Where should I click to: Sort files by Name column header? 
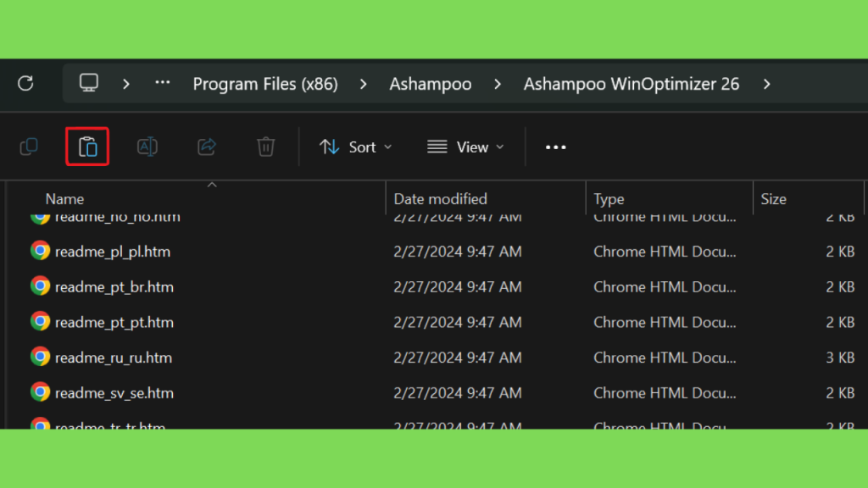pyautogui.click(x=64, y=199)
